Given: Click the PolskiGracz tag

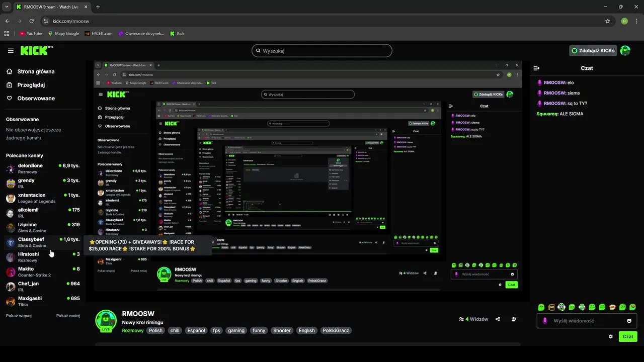Looking at the screenshot, I should pos(336,330).
